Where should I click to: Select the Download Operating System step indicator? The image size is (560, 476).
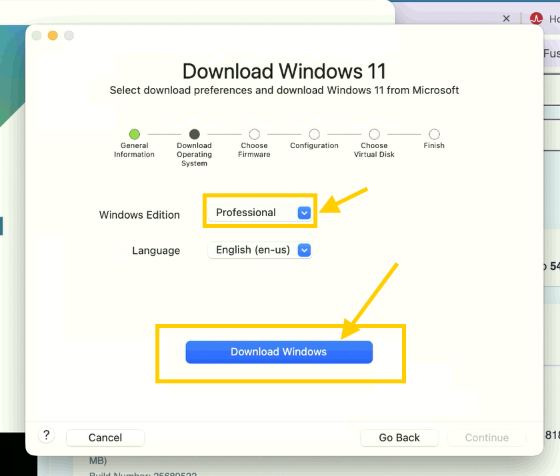[194, 134]
